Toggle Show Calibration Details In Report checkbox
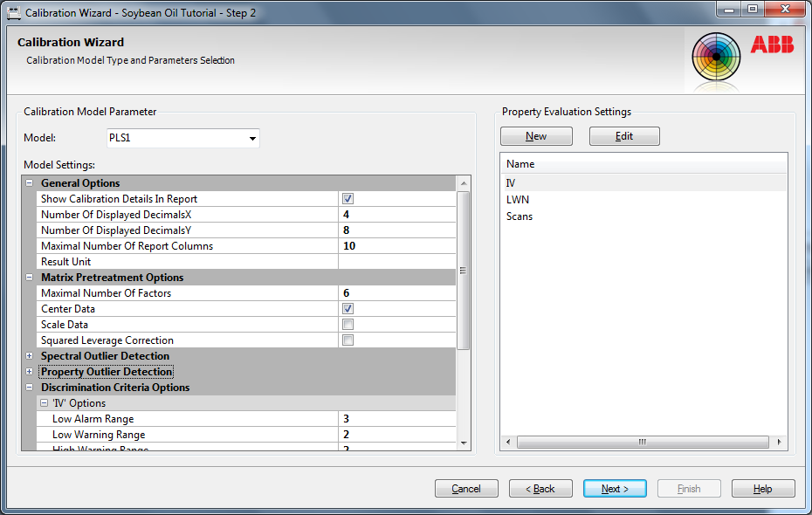The width and height of the screenshot is (812, 515). 348,199
